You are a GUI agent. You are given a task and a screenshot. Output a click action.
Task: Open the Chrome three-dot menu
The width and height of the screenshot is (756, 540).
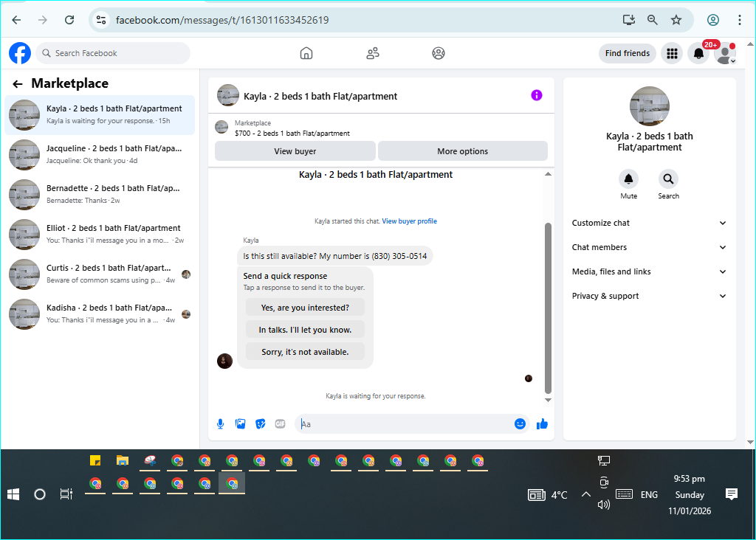point(740,20)
